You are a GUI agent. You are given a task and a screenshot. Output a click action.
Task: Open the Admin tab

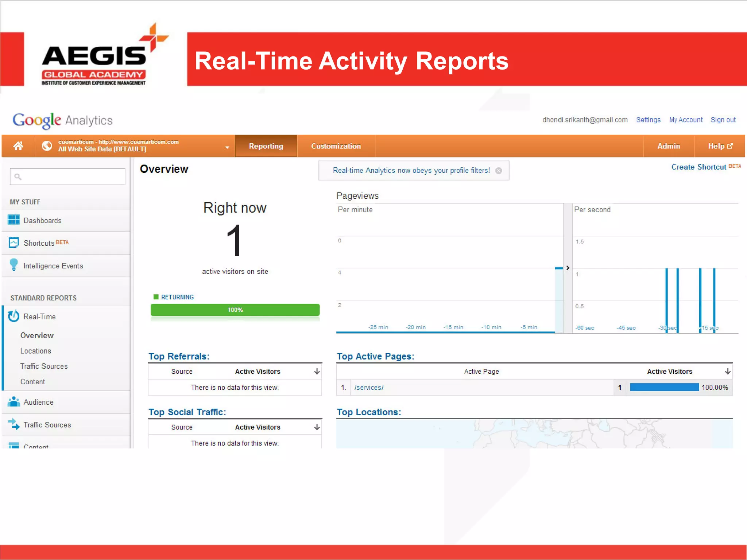[x=669, y=146]
